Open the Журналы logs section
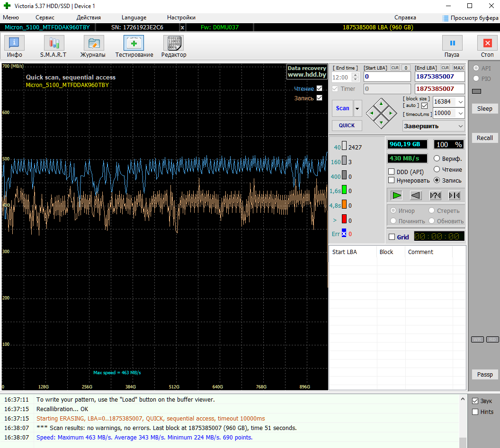This screenshot has height=448, width=500. 93,46
